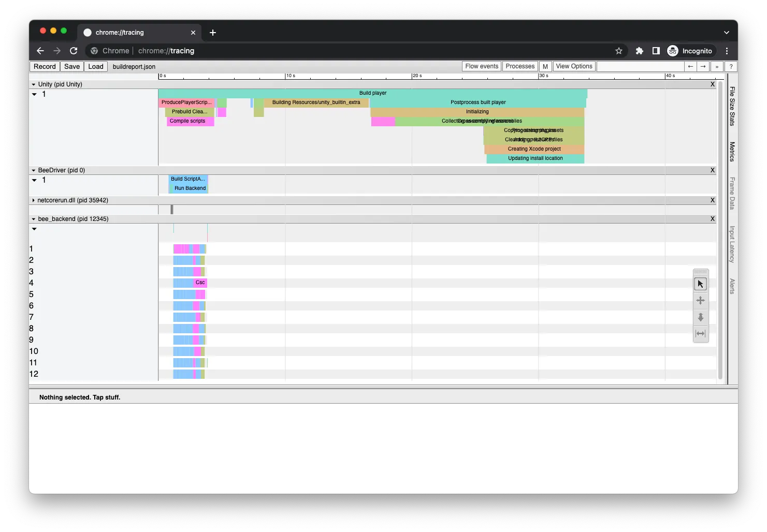Toggle the M highlight button
The height and width of the screenshot is (532, 767).
(x=545, y=66)
